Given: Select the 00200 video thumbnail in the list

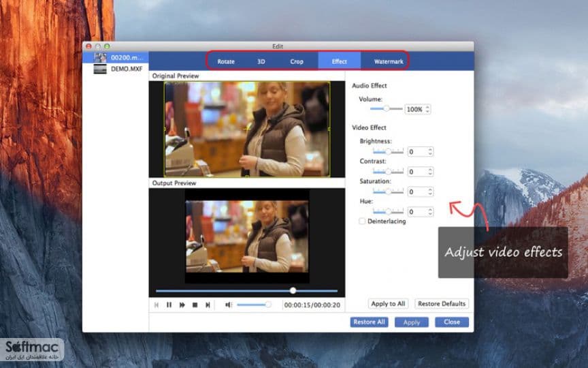Looking at the screenshot, I should point(100,57).
